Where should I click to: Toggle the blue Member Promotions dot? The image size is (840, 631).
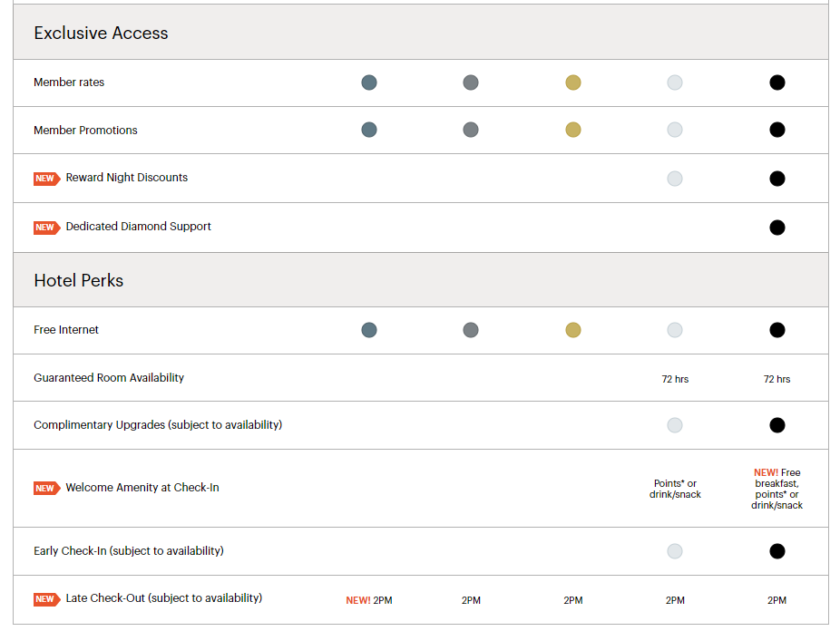point(369,130)
